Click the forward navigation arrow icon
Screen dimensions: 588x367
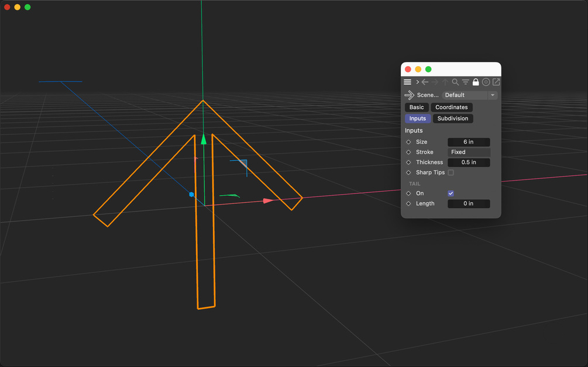click(434, 82)
